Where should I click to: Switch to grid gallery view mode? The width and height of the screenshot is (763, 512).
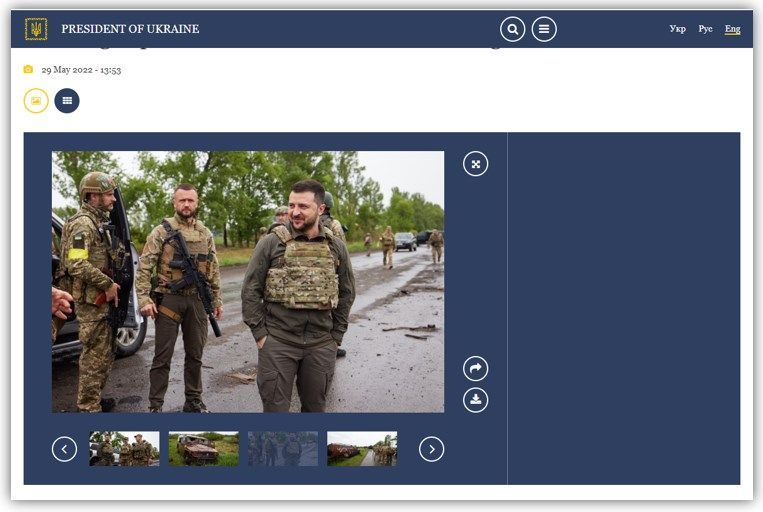coord(67,101)
